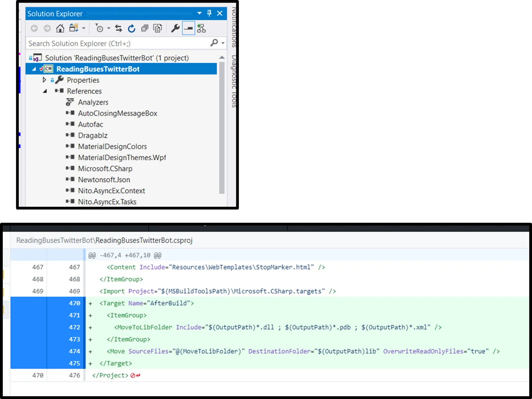This screenshot has height=399, width=532.
Task: Click the Analyzers node icon
Action: tap(70, 102)
